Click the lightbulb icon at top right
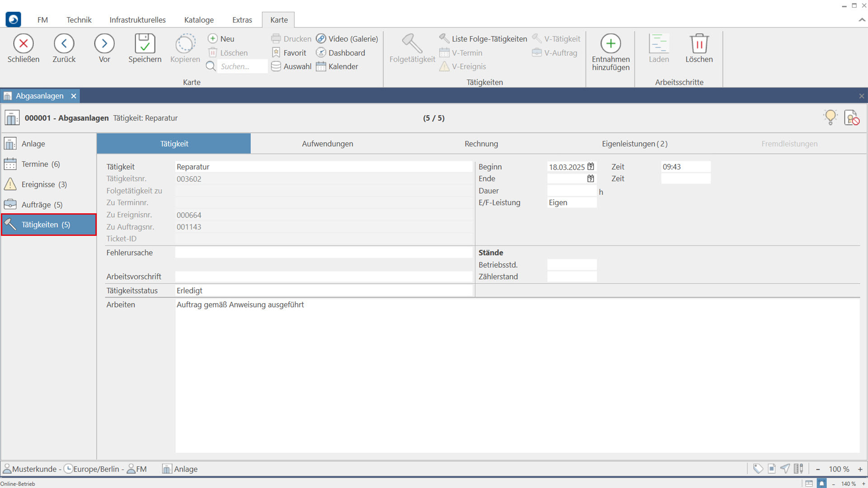 [x=830, y=117]
